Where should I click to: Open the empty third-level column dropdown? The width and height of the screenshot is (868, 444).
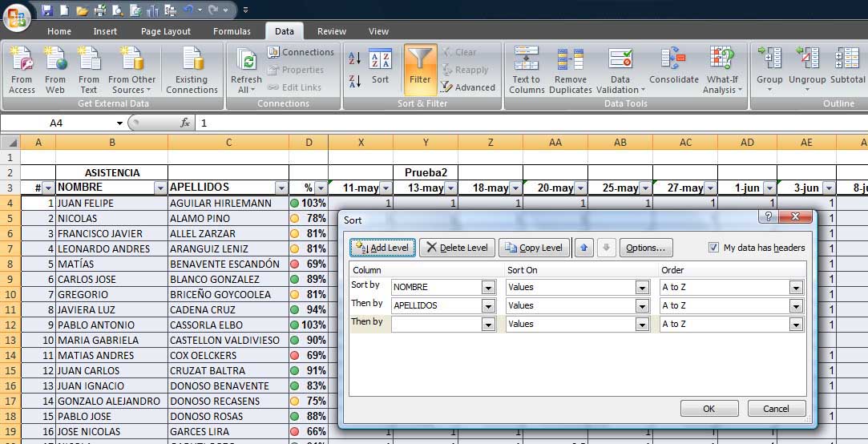tap(488, 325)
